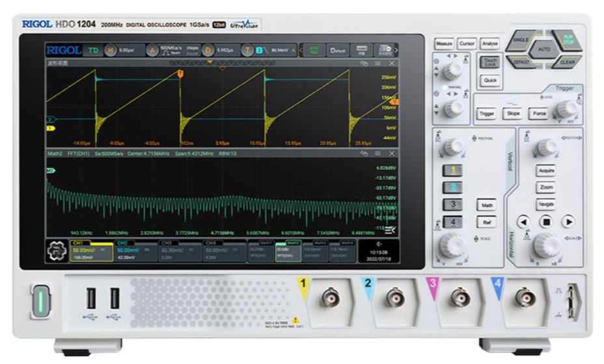Push the CLEAR hexagon key
Image resolution: width=604 pixels, height=364 pixels.
[567, 62]
